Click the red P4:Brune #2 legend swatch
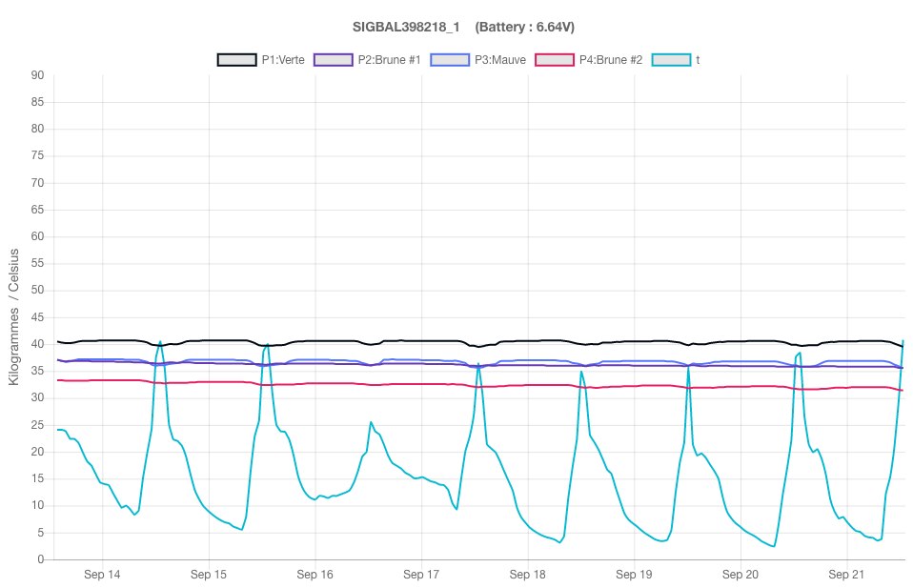Image resolution: width=913 pixels, height=588 pixels. coord(555,59)
